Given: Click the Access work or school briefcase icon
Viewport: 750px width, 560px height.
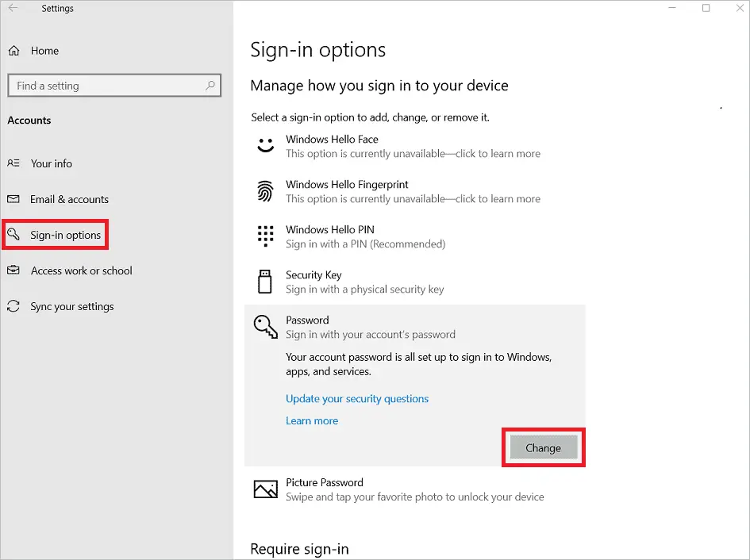Looking at the screenshot, I should pos(13,270).
